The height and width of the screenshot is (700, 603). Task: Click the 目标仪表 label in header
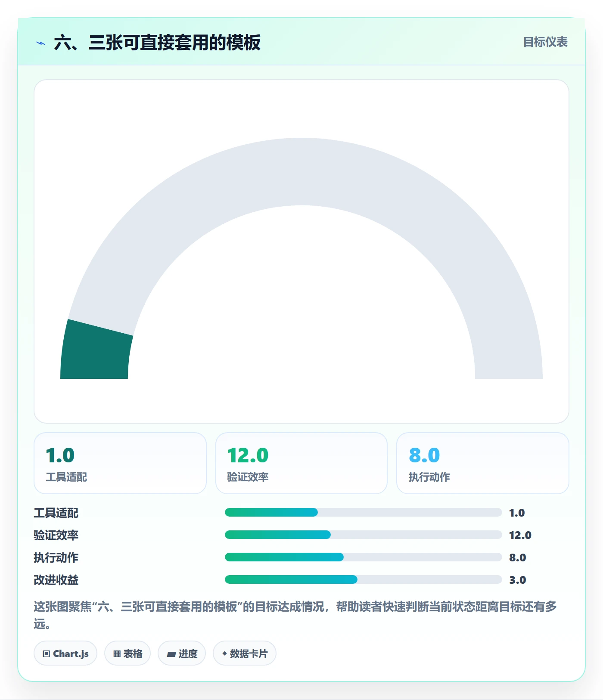(545, 42)
